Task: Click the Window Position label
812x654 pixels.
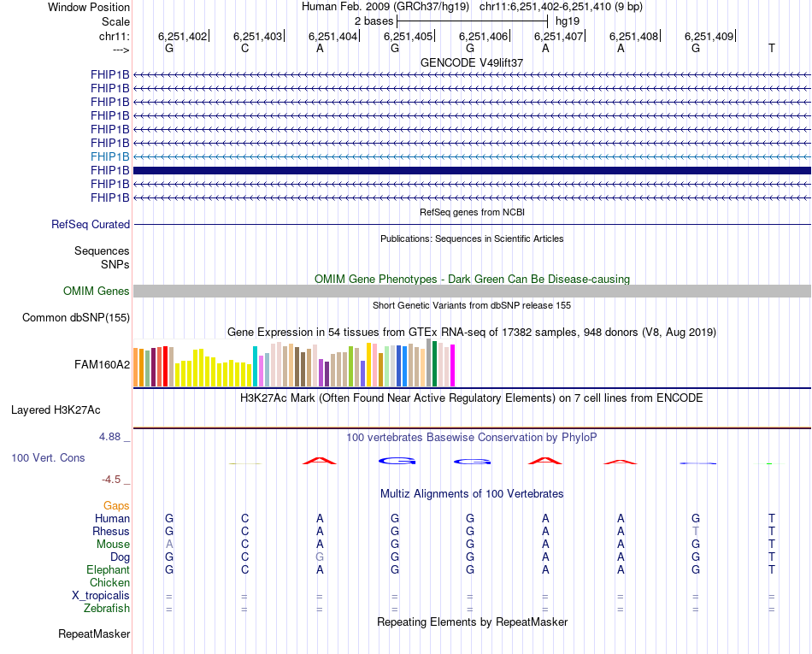Action: [89, 7]
